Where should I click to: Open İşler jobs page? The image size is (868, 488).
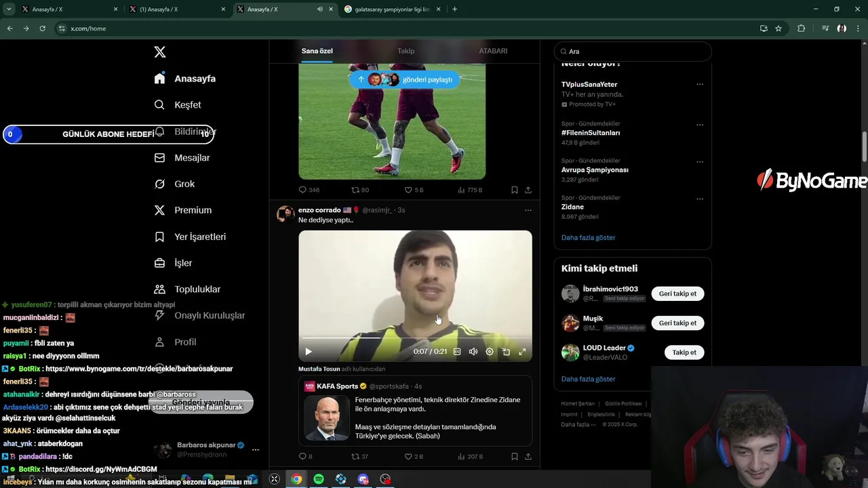click(174, 263)
